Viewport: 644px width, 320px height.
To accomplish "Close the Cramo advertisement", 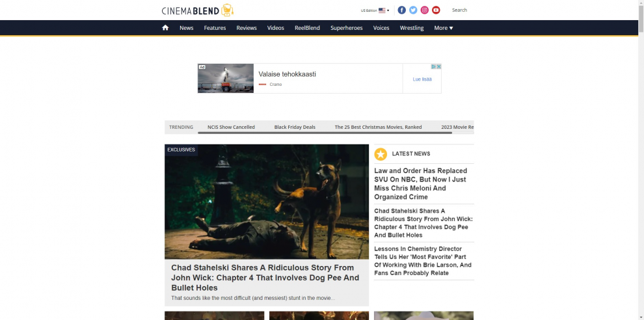I will pyautogui.click(x=438, y=66).
